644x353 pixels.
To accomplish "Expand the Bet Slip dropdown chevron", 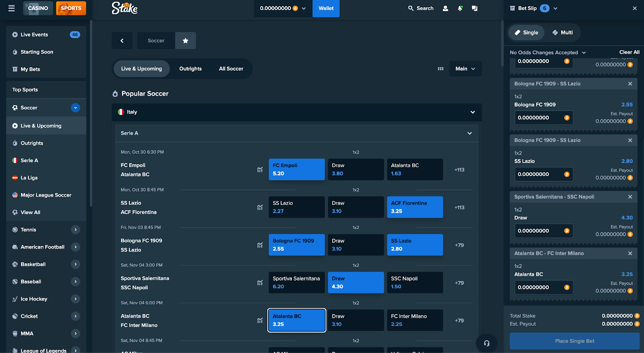I will pos(555,8).
